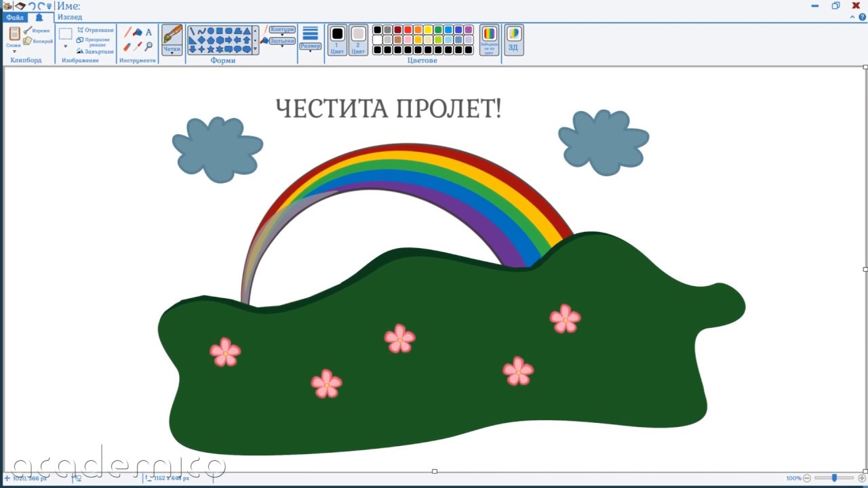
Task: Select the Color picker eyedropper tool
Action: click(x=138, y=47)
